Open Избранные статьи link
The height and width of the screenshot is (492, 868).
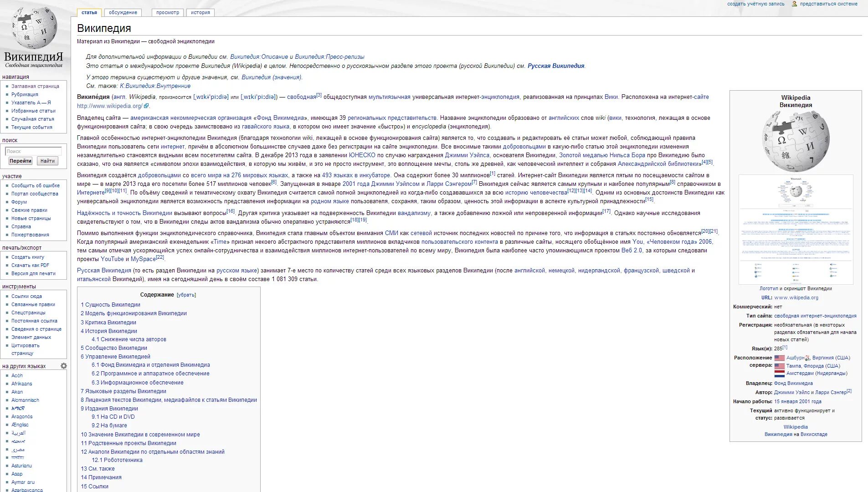pyautogui.click(x=33, y=111)
